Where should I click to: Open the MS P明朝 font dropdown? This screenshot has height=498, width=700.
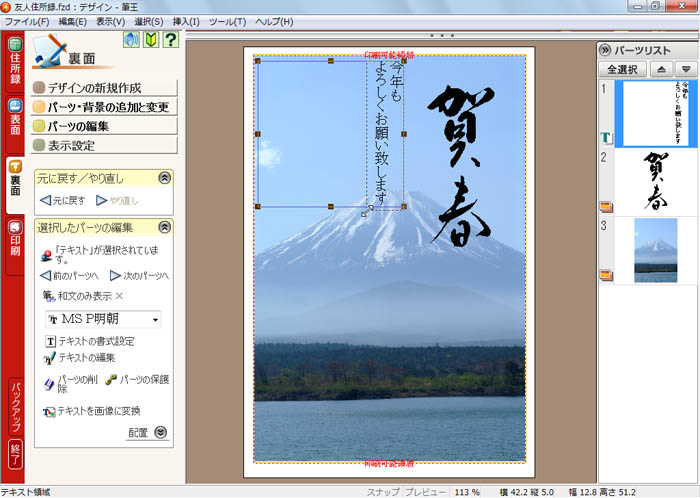click(155, 320)
